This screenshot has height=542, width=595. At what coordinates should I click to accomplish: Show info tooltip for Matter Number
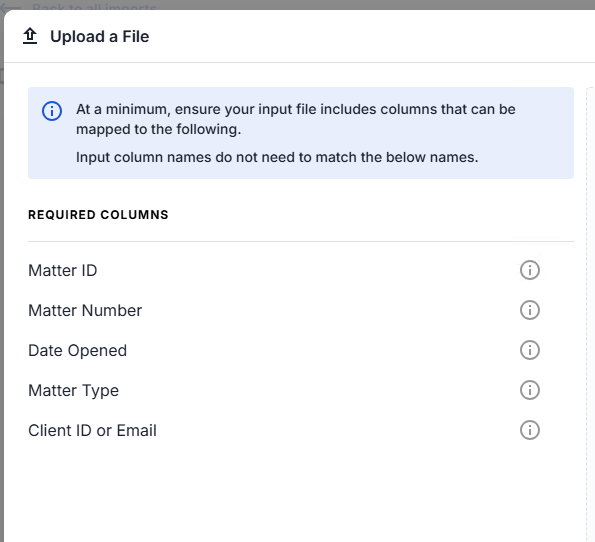[529, 310]
